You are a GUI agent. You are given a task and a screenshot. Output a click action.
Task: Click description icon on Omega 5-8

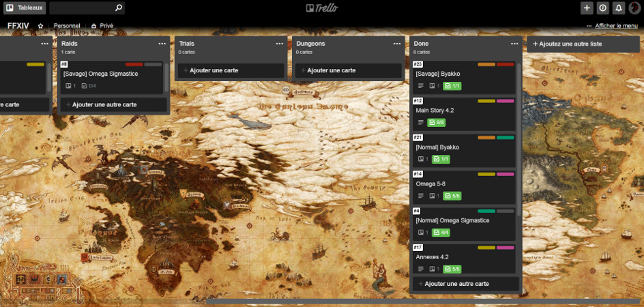(420, 196)
